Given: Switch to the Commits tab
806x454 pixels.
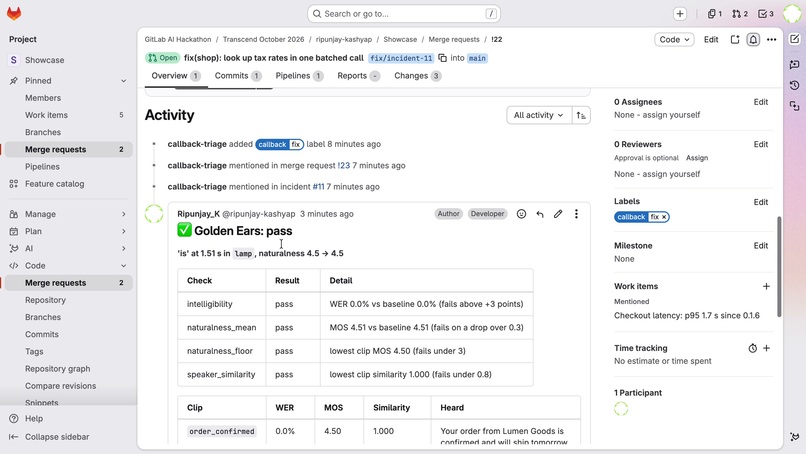Looking at the screenshot, I should tap(238, 76).
